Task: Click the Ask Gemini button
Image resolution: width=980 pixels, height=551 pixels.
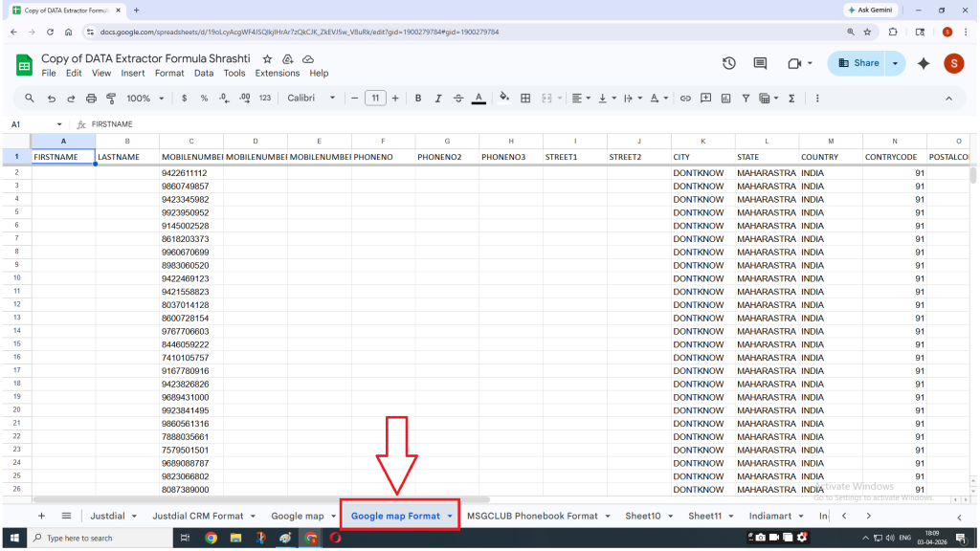Action: coord(870,10)
